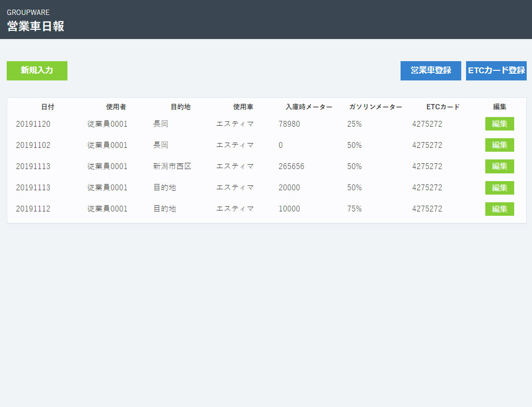The height and width of the screenshot is (407, 532).
Task: Click the 使用者 column header
Action: click(116, 107)
